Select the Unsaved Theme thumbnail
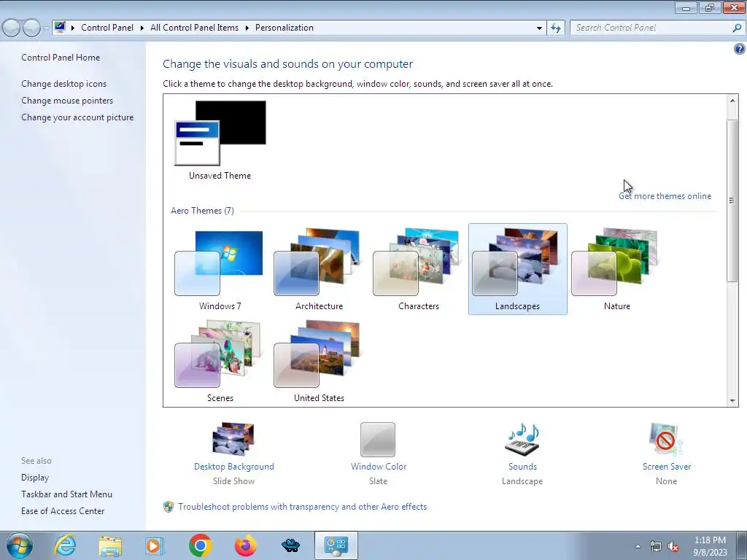The image size is (747, 560). [x=220, y=133]
